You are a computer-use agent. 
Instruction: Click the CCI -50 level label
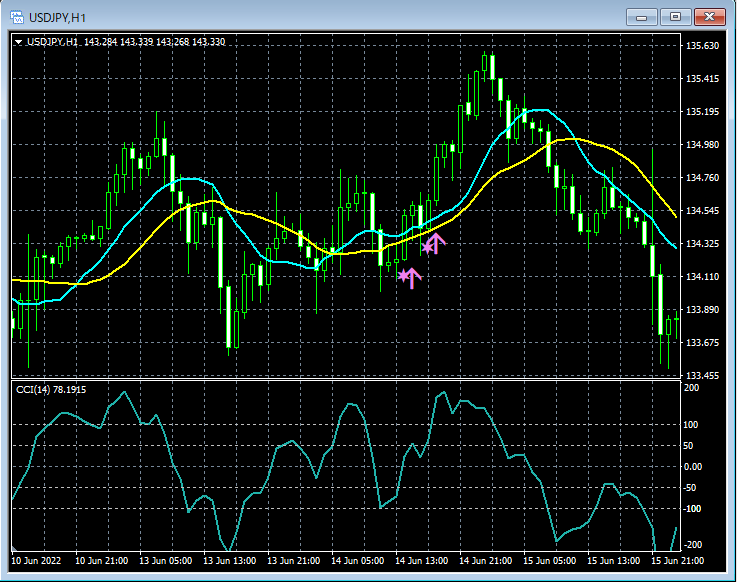point(690,487)
